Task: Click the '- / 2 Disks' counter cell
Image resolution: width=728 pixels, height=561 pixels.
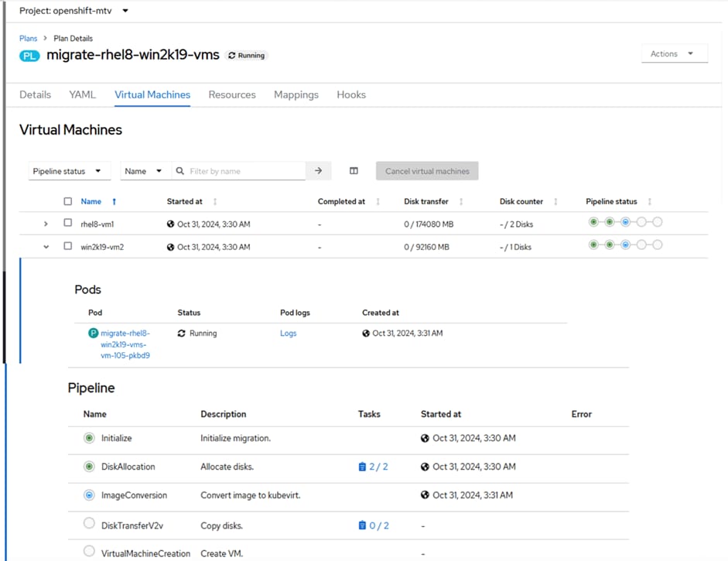Action: 516,224
